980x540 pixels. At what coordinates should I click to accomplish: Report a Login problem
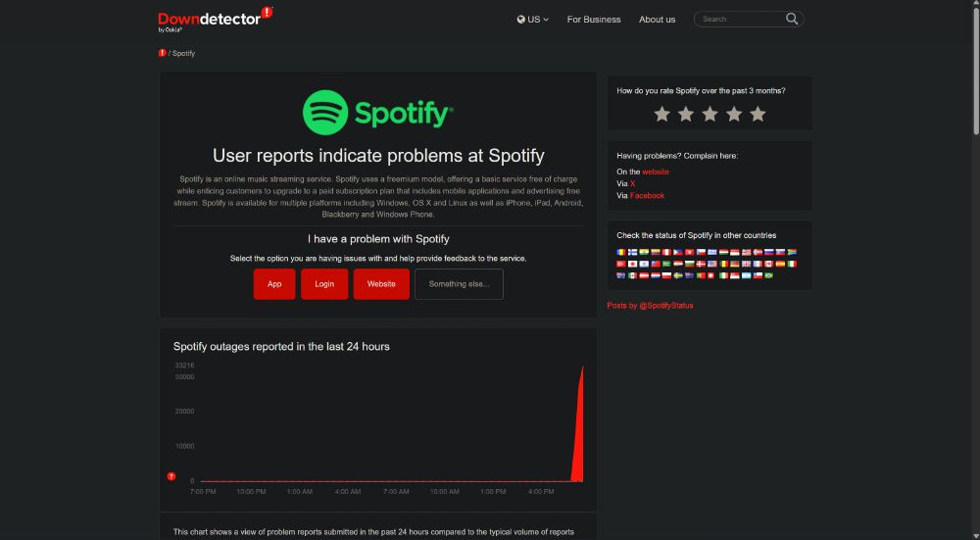click(324, 284)
